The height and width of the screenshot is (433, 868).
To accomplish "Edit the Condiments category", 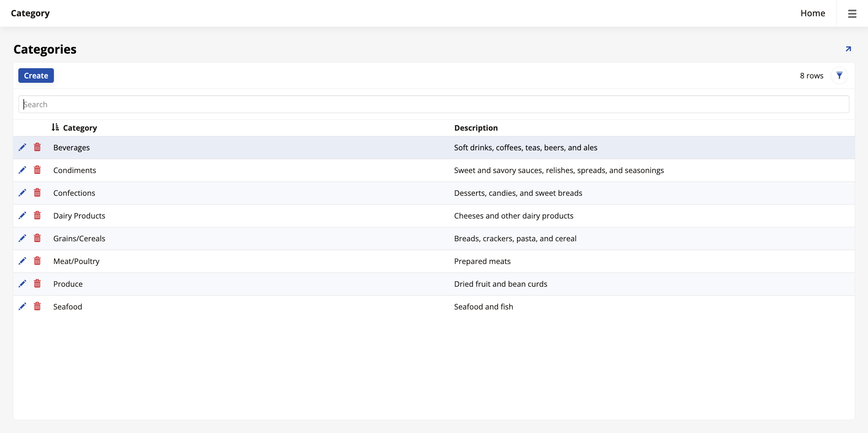I will pos(23,170).
